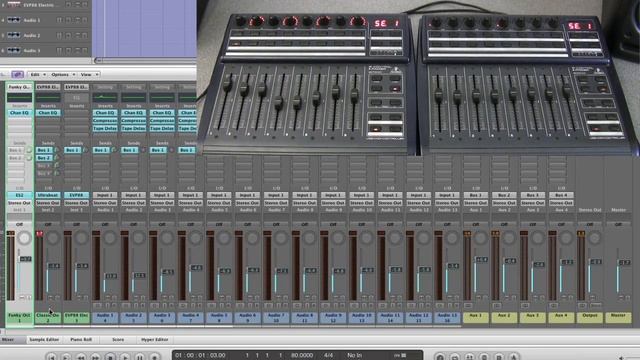Click the pan knob on Aux 1 strip

click(x=480, y=238)
